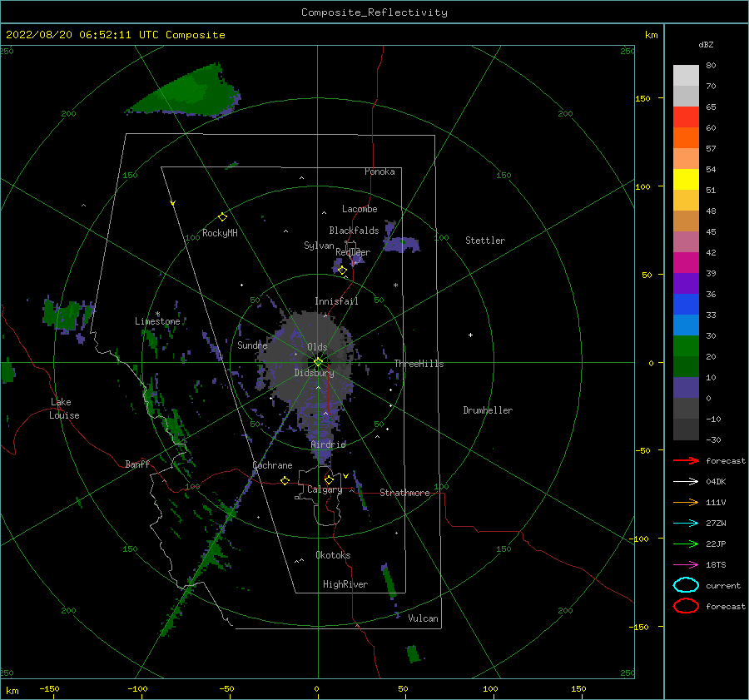Click the dBZ legend heading

(706, 45)
